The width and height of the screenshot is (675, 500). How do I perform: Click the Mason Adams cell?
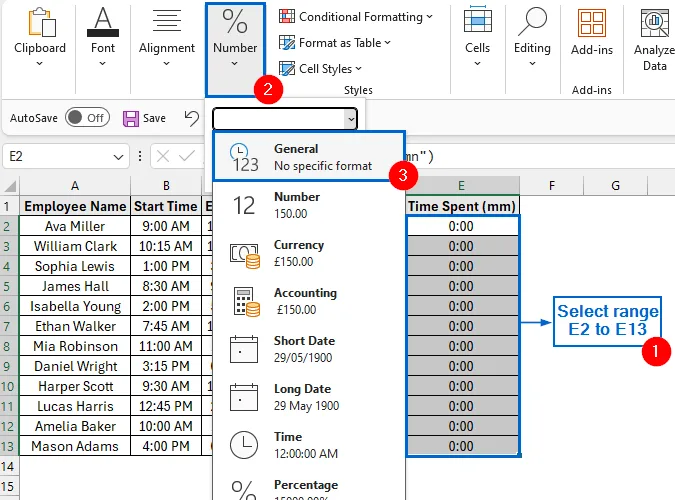tap(75, 446)
